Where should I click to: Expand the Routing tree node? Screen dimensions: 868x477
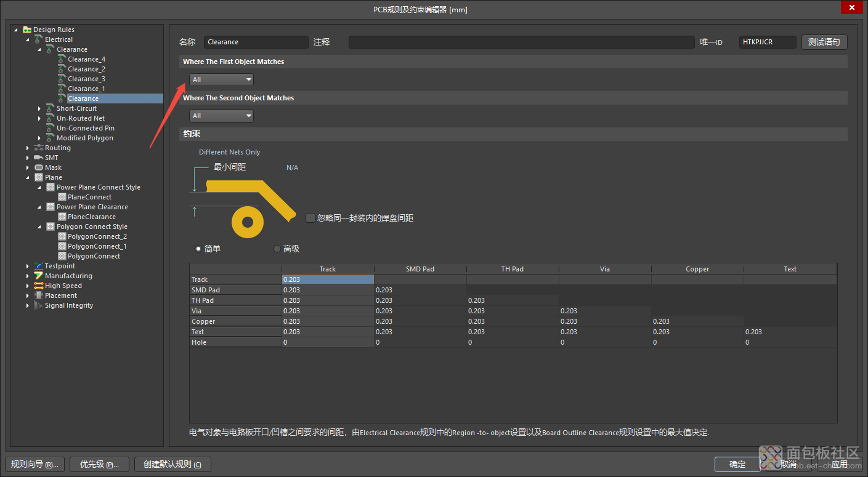[28, 148]
